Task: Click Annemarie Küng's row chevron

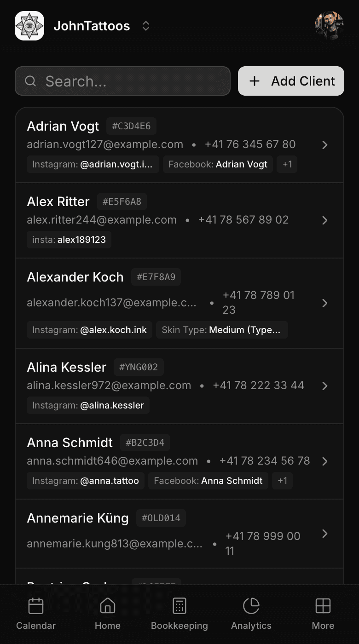Action: pos(325,534)
